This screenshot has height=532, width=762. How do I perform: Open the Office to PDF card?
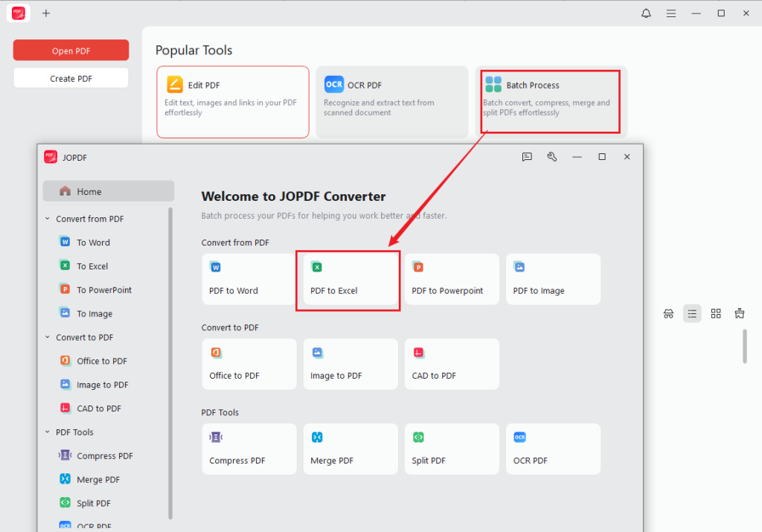point(249,364)
